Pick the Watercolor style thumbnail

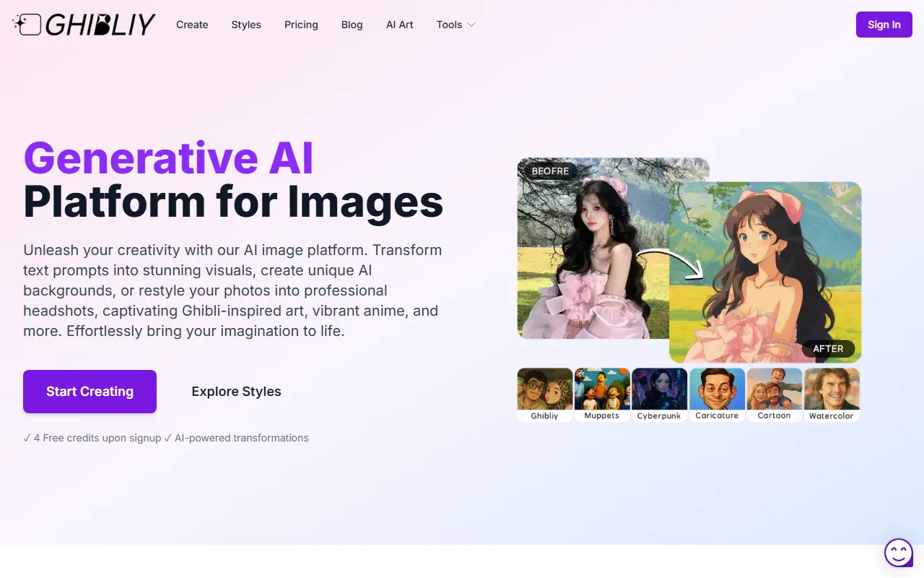[x=832, y=390]
